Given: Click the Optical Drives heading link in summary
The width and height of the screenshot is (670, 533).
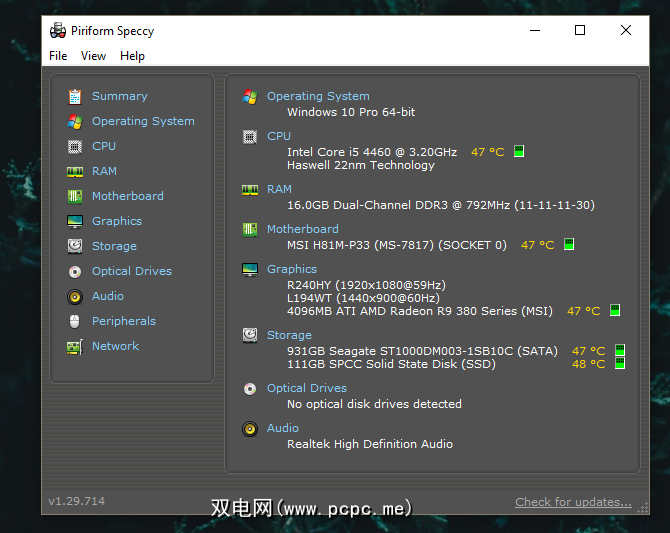Looking at the screenshot, I should (x=307, y=388).
